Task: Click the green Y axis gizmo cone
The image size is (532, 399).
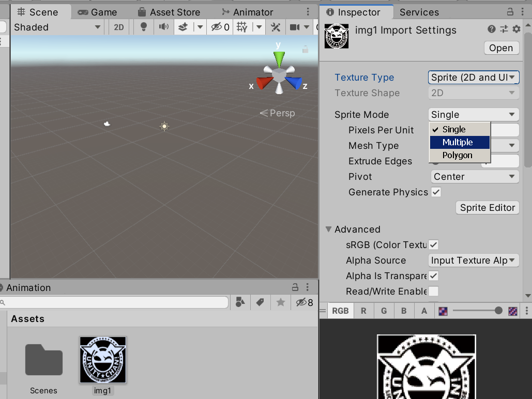Action: click(279, 59)
